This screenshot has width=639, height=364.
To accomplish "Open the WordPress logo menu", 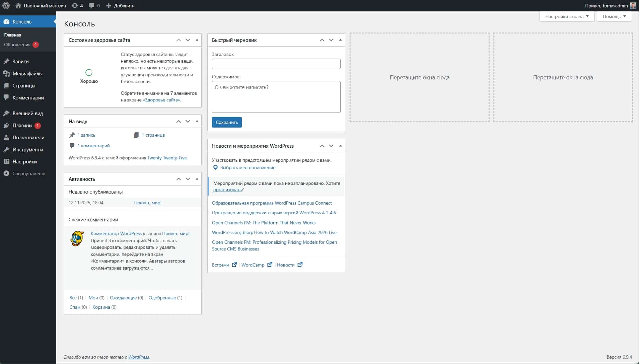I will 6,6.
